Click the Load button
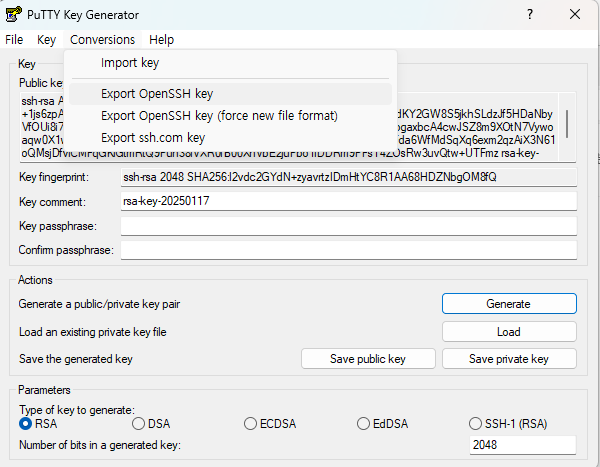 point(509,331)
